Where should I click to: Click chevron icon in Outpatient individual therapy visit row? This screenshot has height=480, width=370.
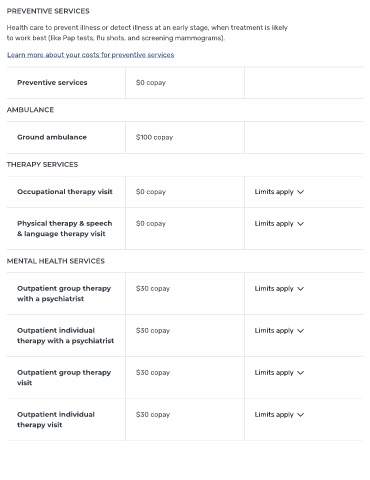tap(301, 415)
